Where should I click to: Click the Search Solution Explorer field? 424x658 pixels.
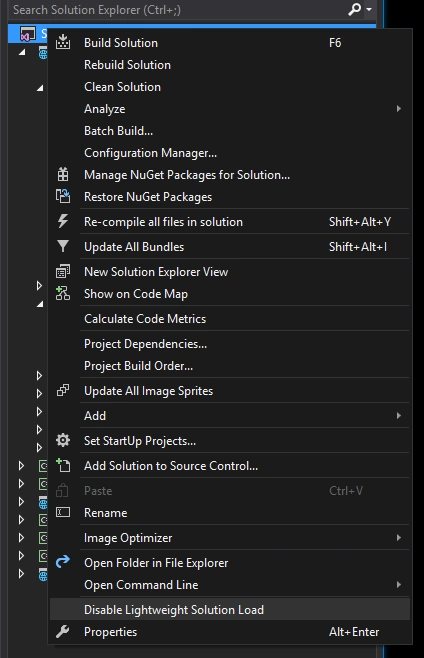pyautogui.click(x=178, y=9)
